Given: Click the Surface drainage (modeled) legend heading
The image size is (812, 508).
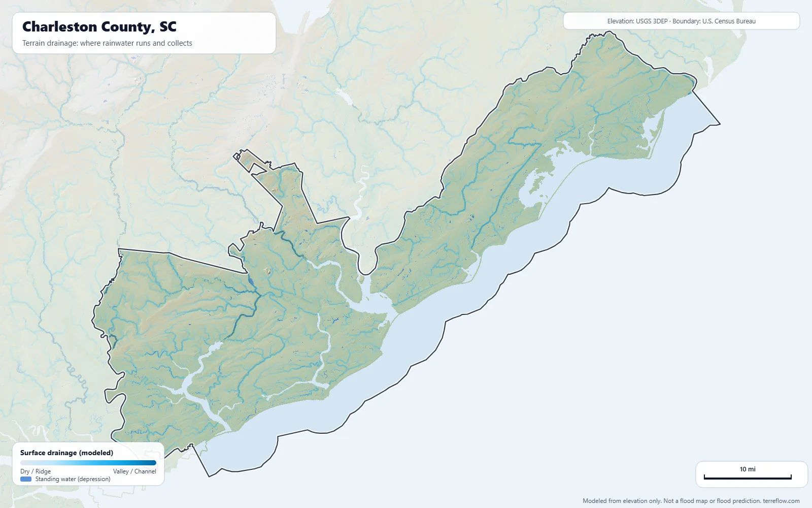Looking at the screenshot, I should coord(66,453).
